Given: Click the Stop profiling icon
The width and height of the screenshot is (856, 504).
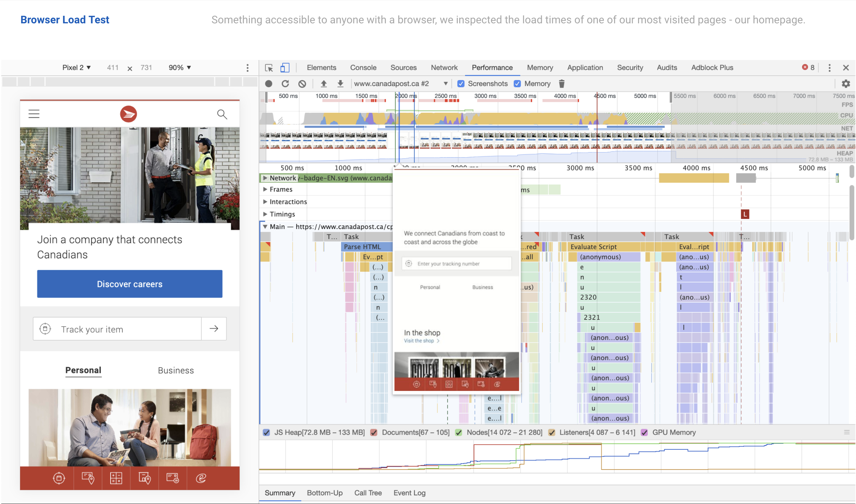Looking at the screenshot, I should 269,83.
